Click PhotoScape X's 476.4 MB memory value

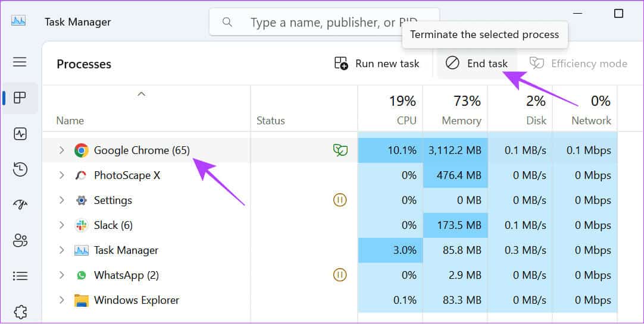459,175
